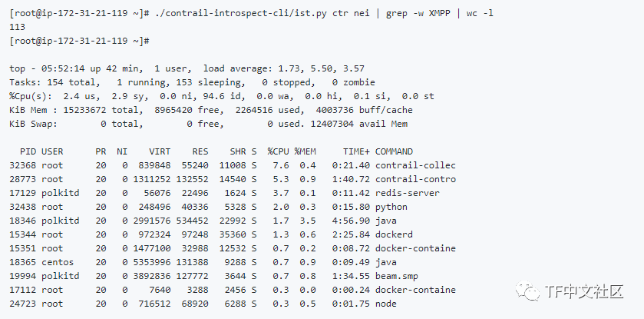Select the %CPU column header
644x319 pixels.
coord(278,151)
